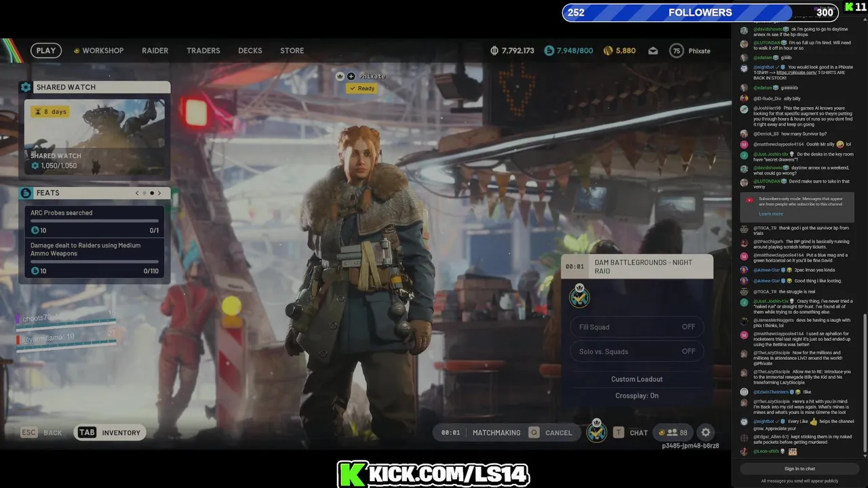The width and height of the screenshot is (868, 488).
Task: Click the teal cred icon beside 7,948/800
Action: 549,51
